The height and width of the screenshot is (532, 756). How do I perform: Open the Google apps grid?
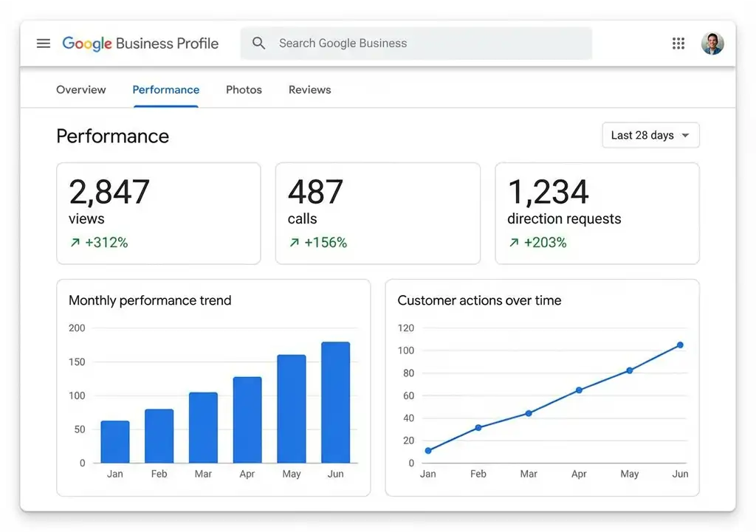point(678,44)
